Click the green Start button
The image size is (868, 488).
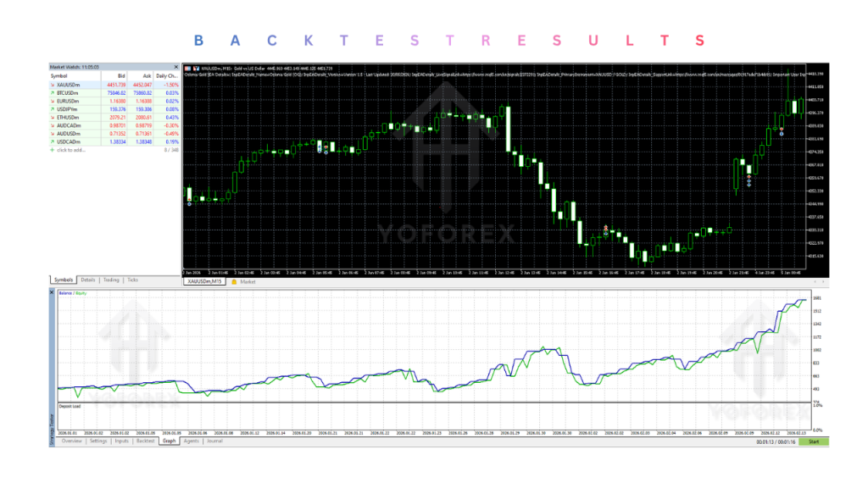814,442
